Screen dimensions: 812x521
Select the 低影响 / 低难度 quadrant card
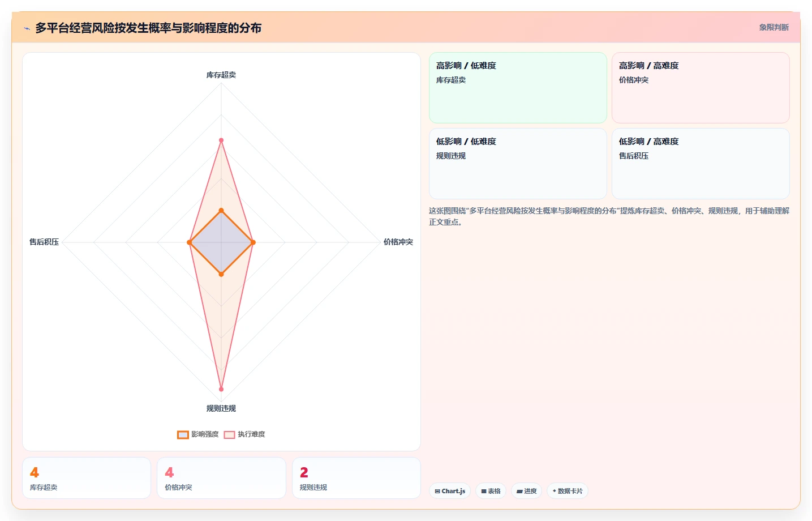point(518,164)
